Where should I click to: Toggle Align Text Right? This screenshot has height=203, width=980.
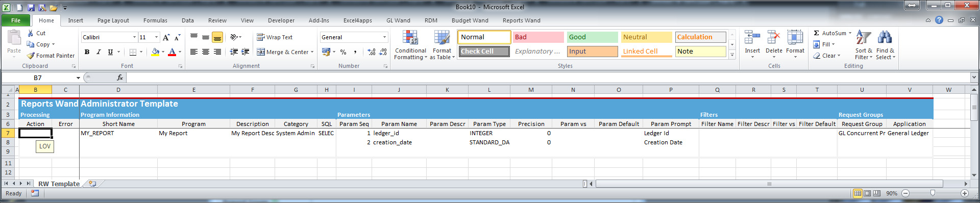click(x=217, y=52)
